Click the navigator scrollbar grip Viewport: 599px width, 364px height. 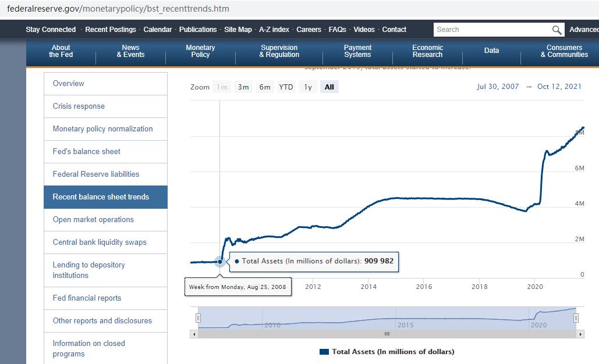click(387, 334)
